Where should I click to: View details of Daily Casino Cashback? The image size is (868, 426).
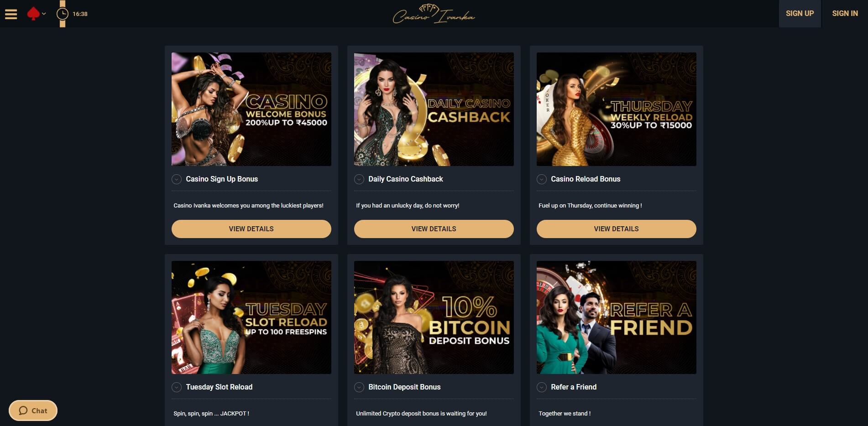(x=434, y=229)
